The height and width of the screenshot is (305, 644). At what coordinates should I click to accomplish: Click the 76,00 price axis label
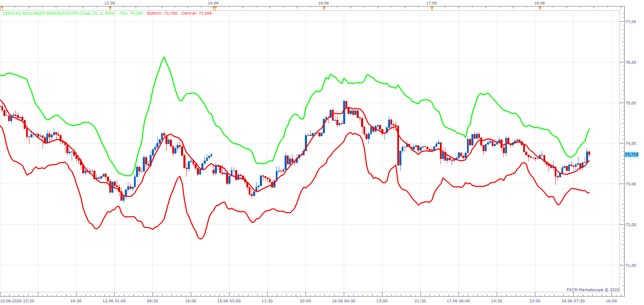[x=631, y=62]
